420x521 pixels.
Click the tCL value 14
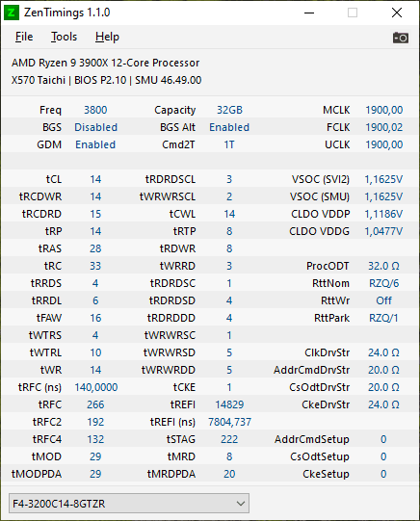point(95,179)
